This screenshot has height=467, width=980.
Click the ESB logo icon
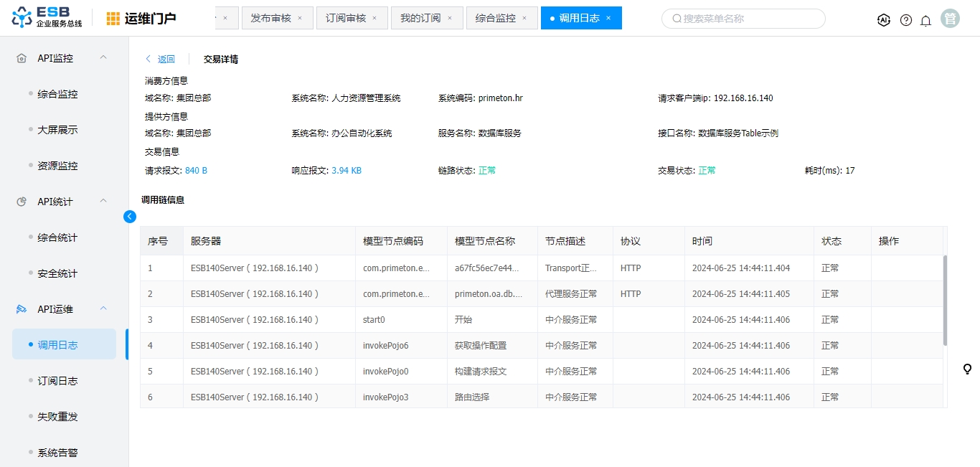pyautogui.click(x=22, y=19)
